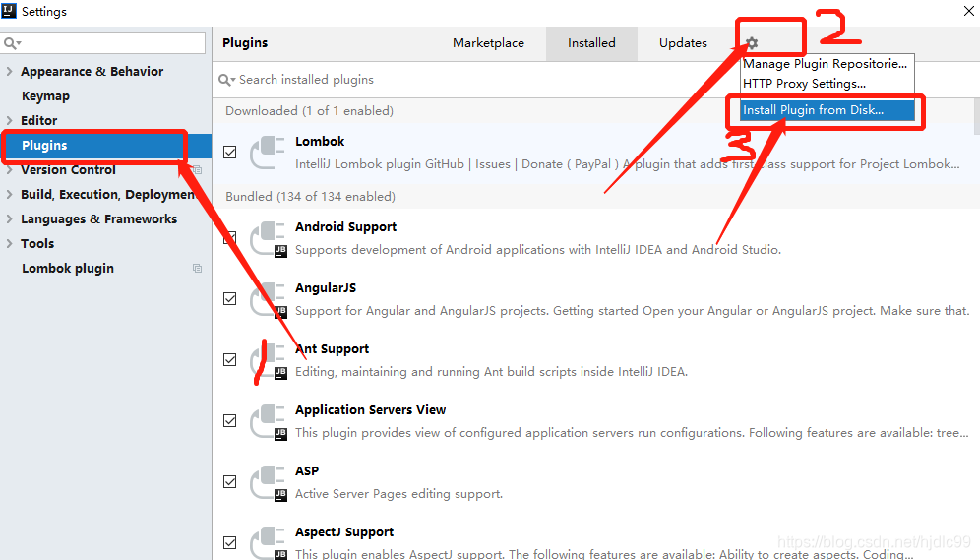Toggle the Ant Support plugin checkbox
This screenshot has width=980, height=560.
pyautogui.click(x=230, y=360)
